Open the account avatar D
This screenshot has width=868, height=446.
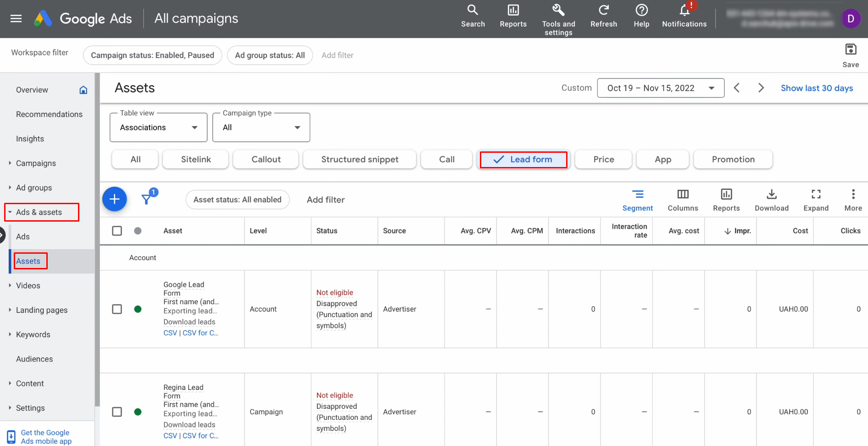(x=851, y=18)
